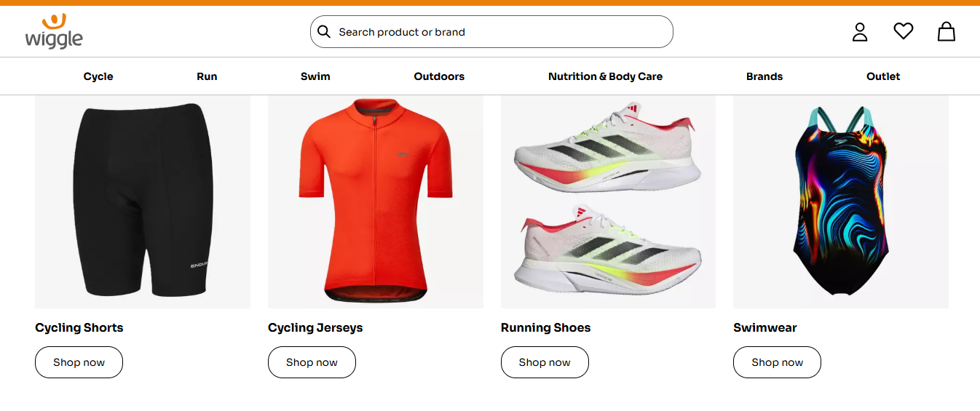980x411 pixels.
Task: Open the Brands menu
Action: tap(764, 76)
